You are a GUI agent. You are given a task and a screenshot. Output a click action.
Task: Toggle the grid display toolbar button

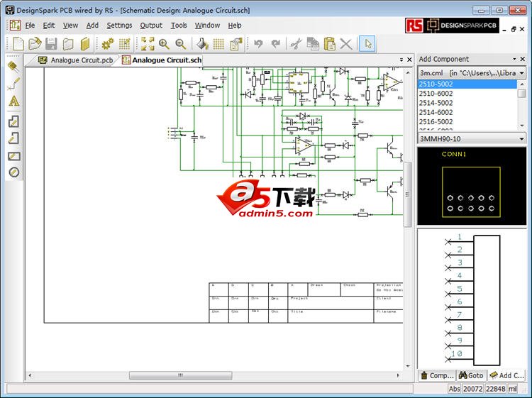(219, 44)
